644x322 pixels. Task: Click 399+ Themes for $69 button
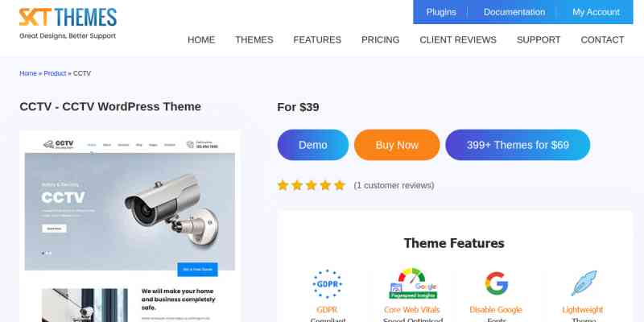[518, 145]
